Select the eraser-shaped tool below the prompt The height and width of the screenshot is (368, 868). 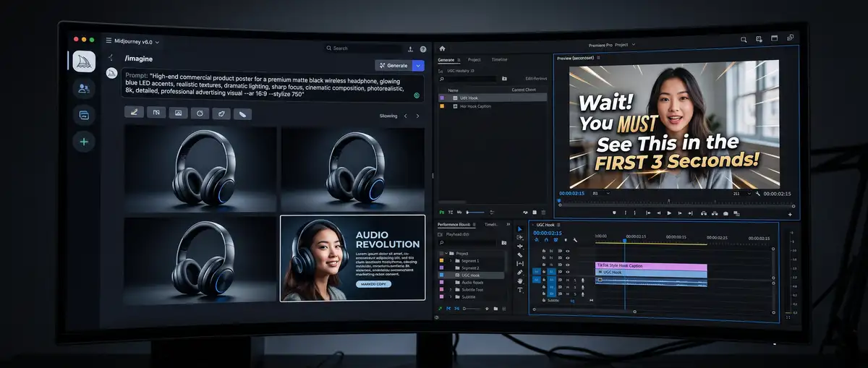point(244,114)
